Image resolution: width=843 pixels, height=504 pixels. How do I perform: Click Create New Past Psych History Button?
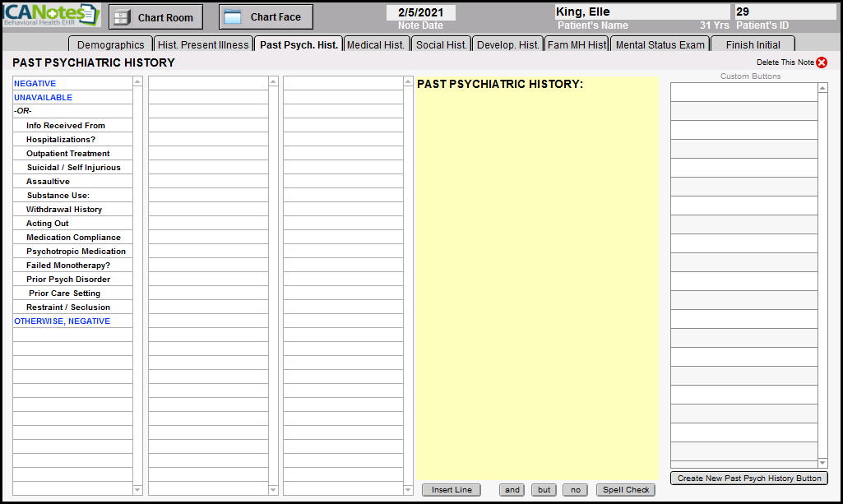click(748, 479)
